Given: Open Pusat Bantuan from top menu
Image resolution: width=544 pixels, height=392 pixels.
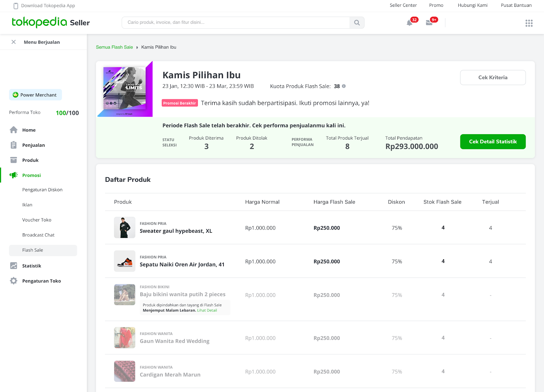Looking at the screenshot, I should [x=516, y=5].
